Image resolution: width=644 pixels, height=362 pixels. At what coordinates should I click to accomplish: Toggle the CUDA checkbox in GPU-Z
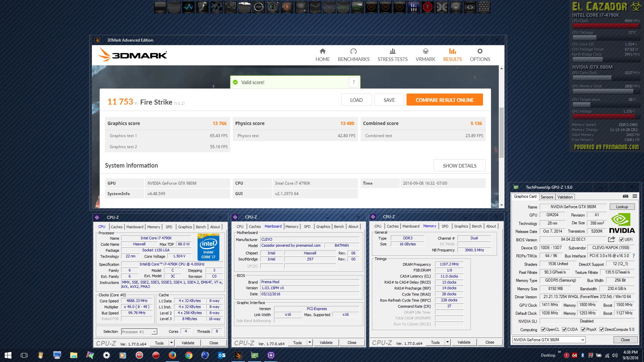coord(564,329)
